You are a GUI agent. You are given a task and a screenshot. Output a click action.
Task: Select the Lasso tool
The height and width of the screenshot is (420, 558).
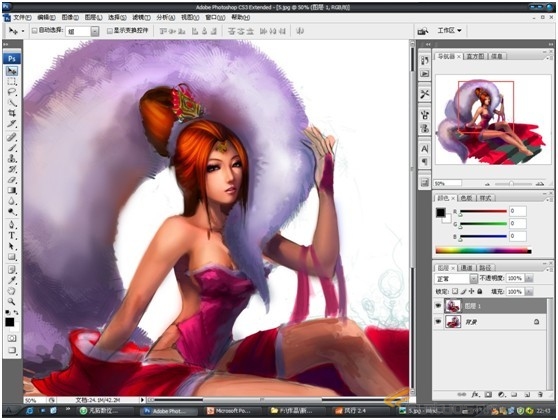pyautogui.click(x=12, y=92)
